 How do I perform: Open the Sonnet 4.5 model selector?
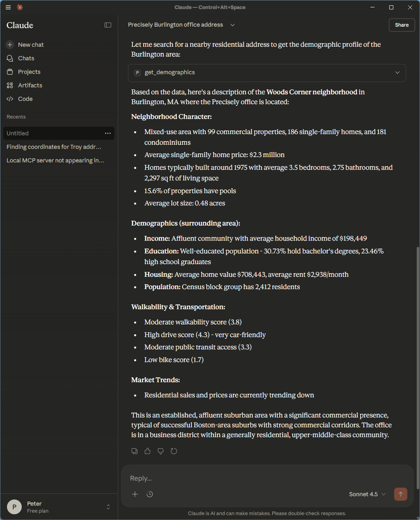pos(367,494)
